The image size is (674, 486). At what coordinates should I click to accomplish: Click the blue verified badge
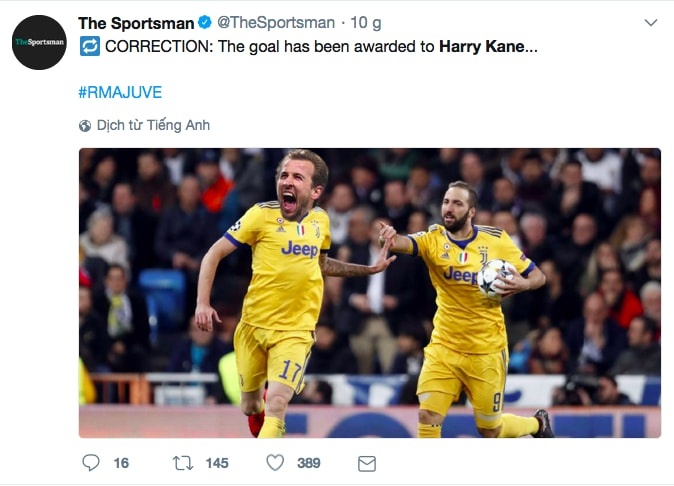coord(202,23)
